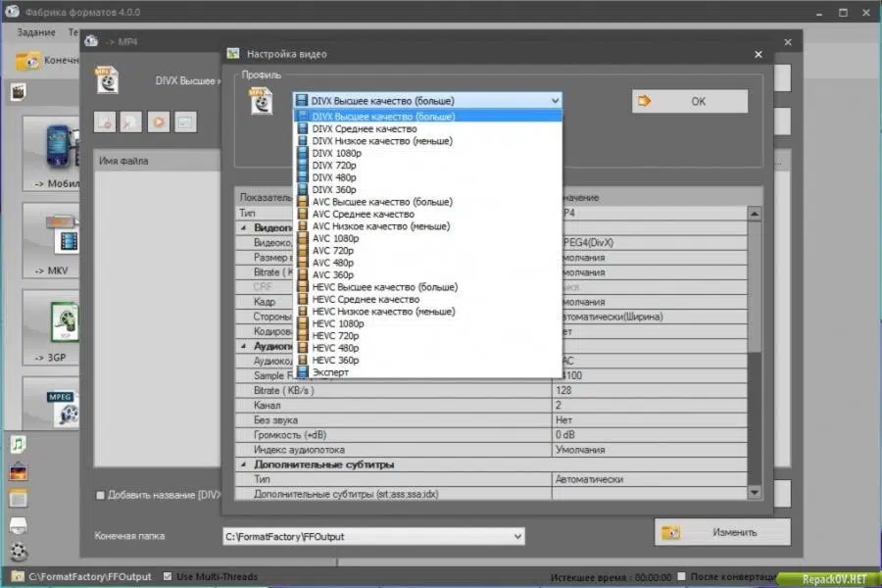Open the Audio category music note icon
The width and height of the screenshot is (882, 588).
click(x=18, y=444)
